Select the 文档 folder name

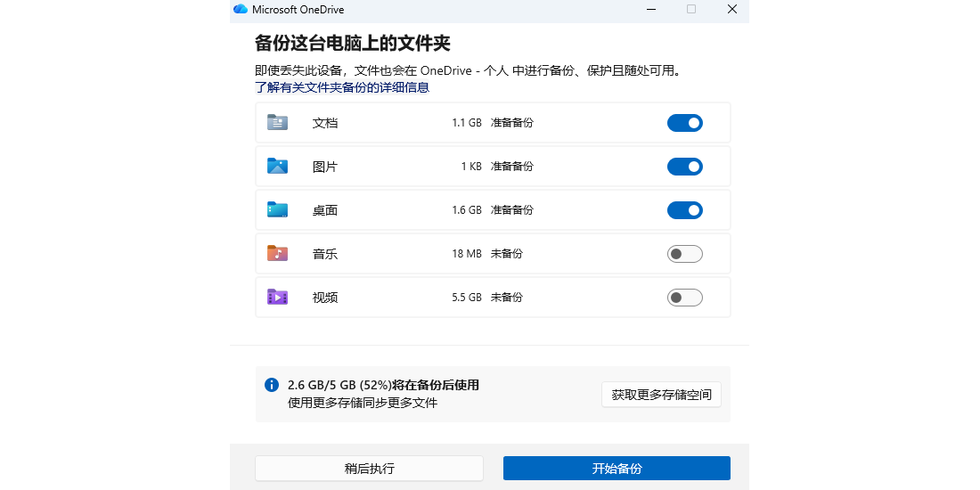pos(325,123)
